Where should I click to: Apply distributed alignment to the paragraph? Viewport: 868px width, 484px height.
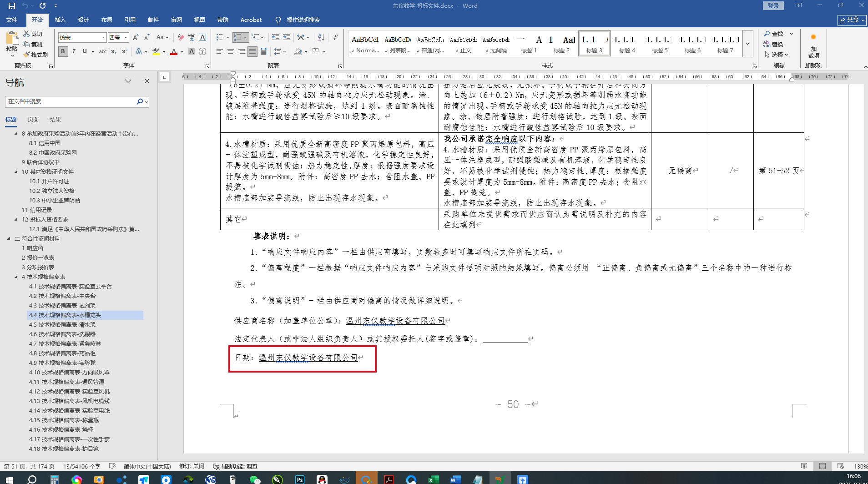tap(263, 51)
